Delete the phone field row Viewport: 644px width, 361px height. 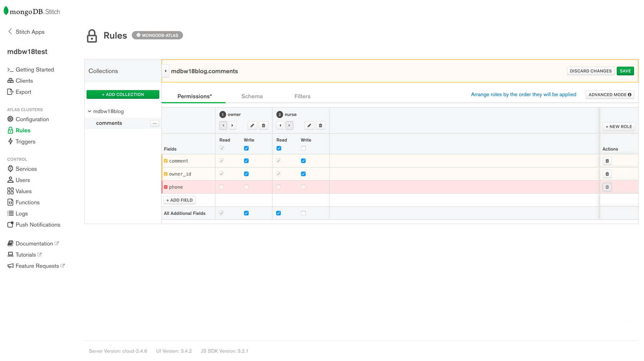click(x=607, y=187)
